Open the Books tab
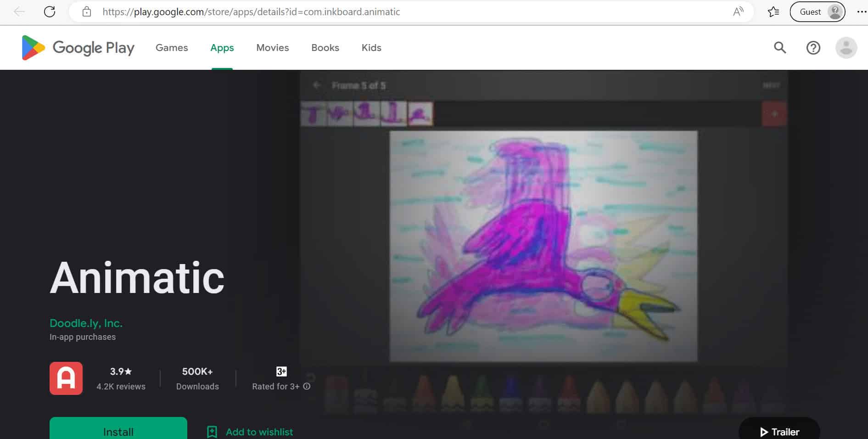This screenshot has width=868, height=439. (325, 48)
